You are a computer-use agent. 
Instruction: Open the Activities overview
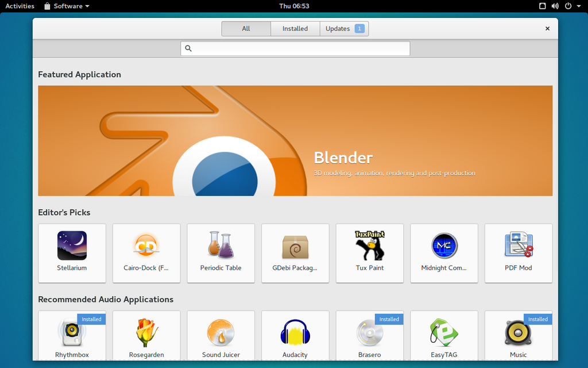[20, 6]
